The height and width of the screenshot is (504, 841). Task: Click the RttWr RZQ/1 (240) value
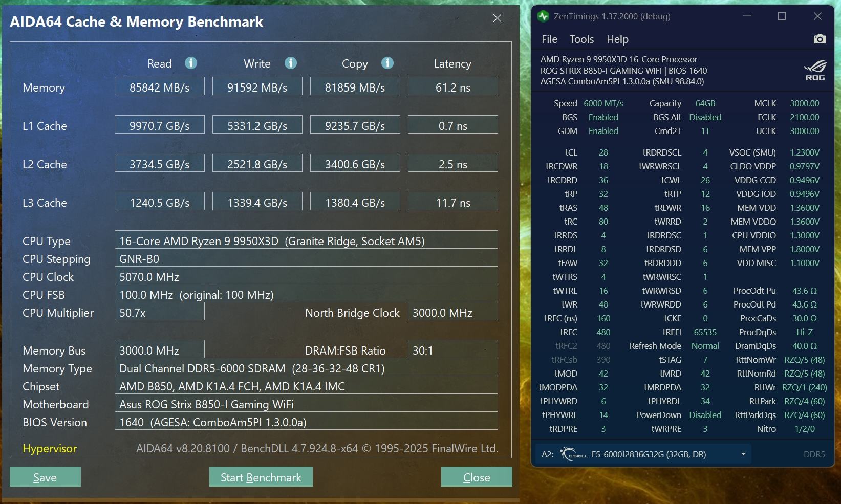click(805, 387)
